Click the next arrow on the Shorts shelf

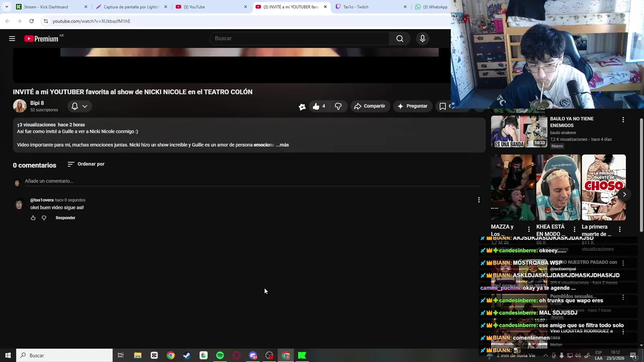624,195
